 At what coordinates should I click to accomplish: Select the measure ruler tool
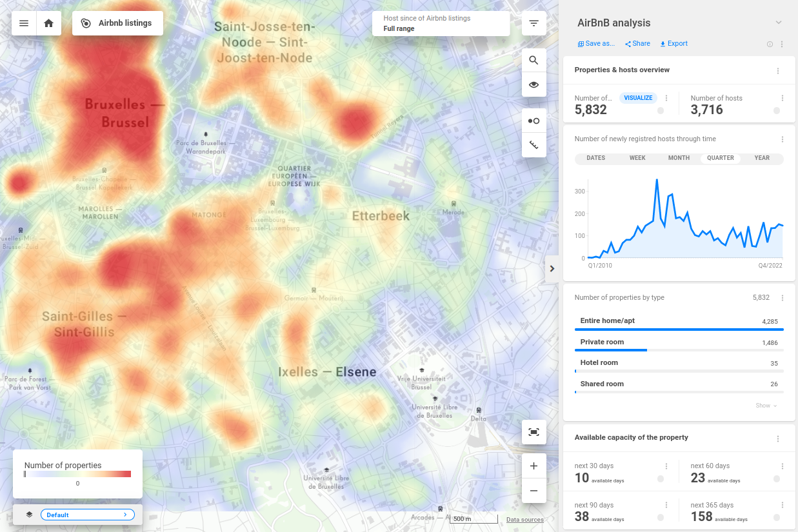click(x=534, y=145)
